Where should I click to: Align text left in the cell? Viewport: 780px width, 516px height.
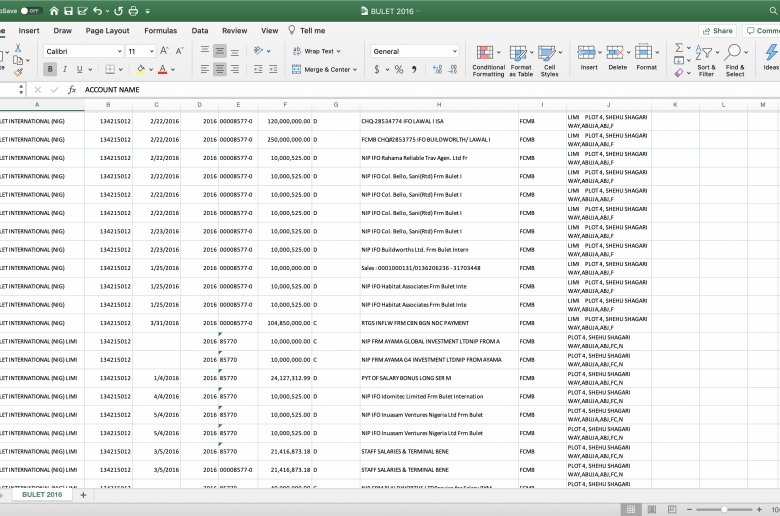point(204,70)
